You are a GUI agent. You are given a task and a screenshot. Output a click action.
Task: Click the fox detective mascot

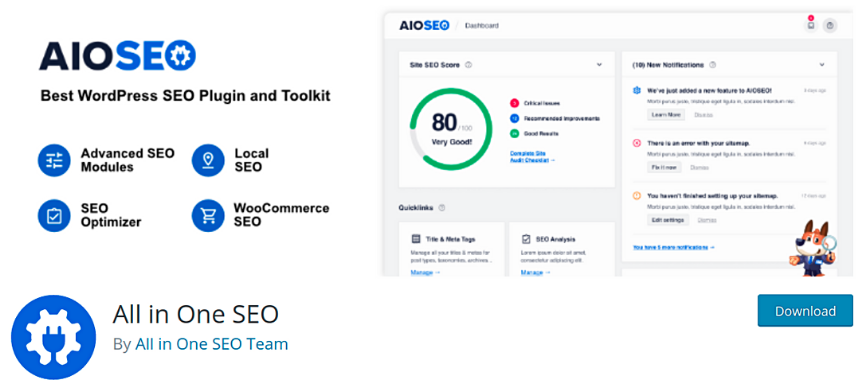pos(812,247)
